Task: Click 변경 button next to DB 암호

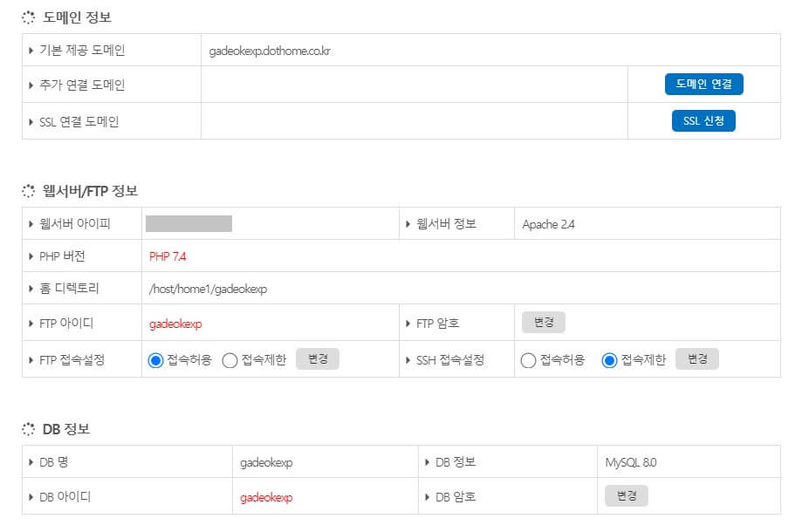Action: tap(627, 496)
